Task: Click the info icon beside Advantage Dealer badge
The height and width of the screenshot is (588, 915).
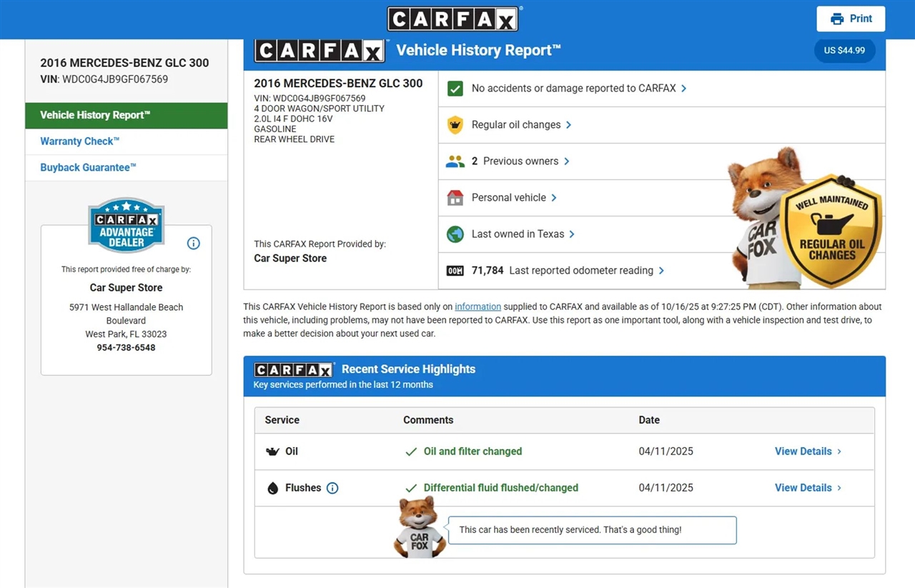Action: point(193,243)
